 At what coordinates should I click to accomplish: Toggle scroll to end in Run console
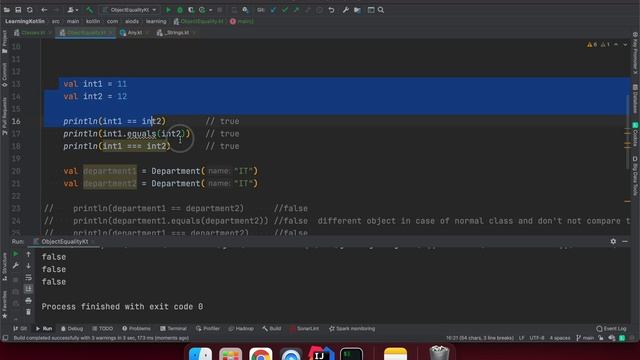coord(29,289)
